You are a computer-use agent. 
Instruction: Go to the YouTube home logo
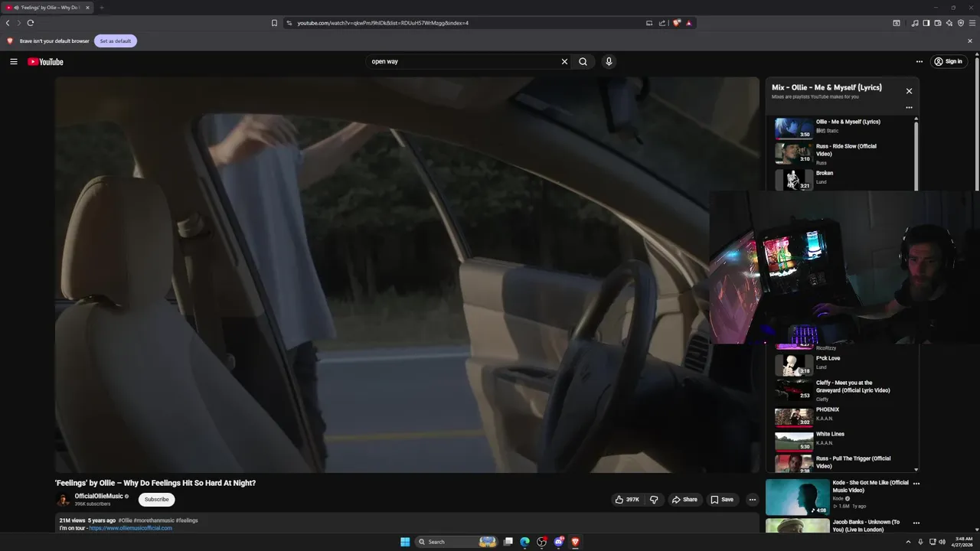[45, 61]
